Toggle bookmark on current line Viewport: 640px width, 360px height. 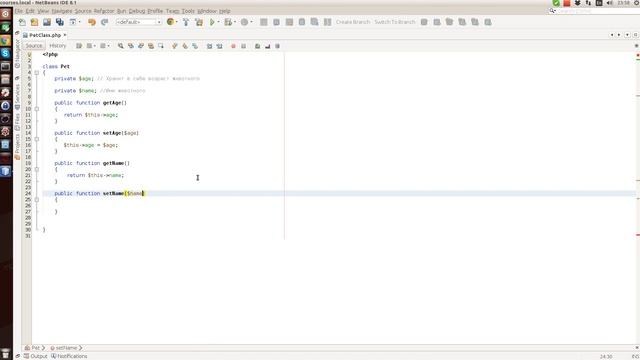pyautogui.click(x=195, y=46)
